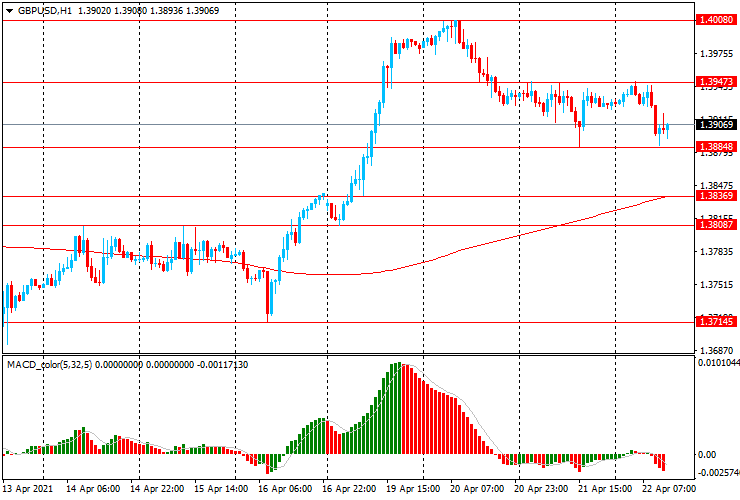Select the 1.39473 red price level label
The width and height of the screenshot is (740, 500).
716,82
